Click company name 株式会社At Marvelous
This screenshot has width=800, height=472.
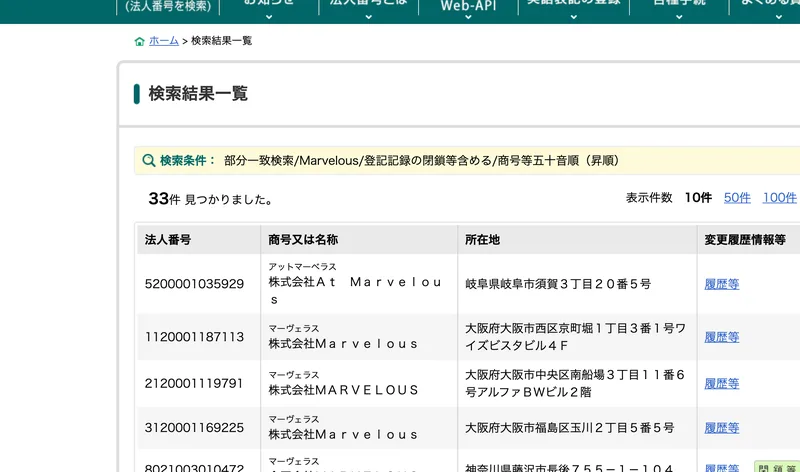coord(355,290)
